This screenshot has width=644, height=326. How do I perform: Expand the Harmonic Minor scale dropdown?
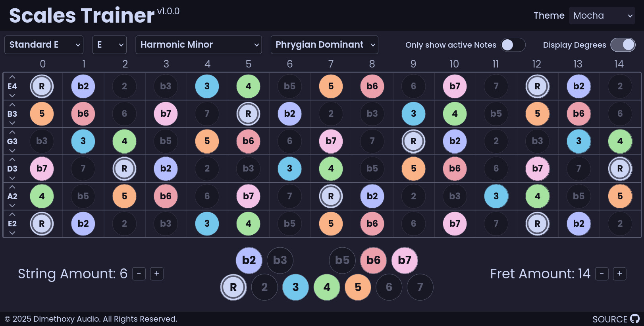[x=199, y=45]
